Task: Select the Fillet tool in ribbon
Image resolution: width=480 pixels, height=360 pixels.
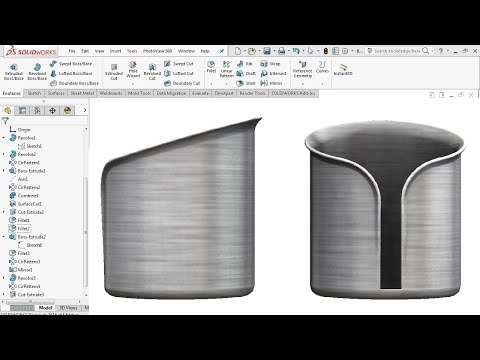Action: pyautogui.click(x=211, y=67)
